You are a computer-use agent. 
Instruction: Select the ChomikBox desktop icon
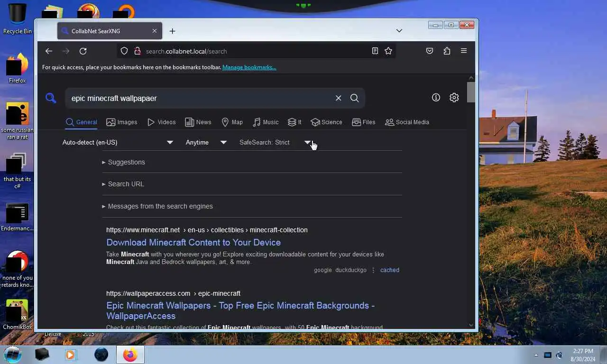(x=18, y=315)
